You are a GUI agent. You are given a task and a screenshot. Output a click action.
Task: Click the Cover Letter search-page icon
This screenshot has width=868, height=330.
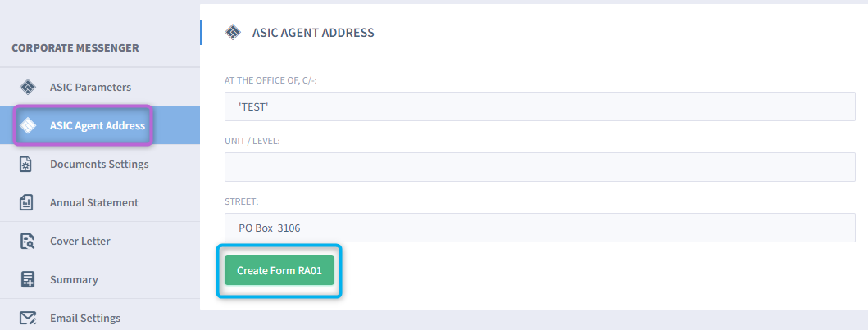tap(27, 241)
